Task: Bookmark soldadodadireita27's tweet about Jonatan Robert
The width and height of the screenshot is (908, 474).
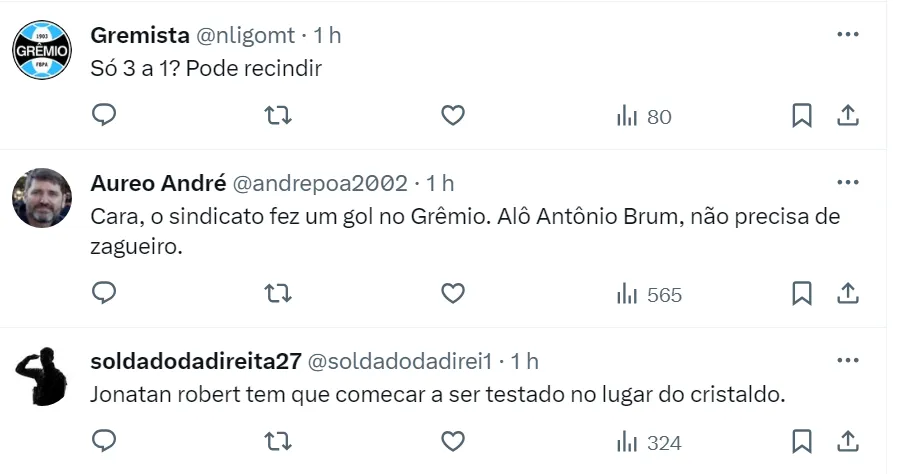Action: pos(802,441)
